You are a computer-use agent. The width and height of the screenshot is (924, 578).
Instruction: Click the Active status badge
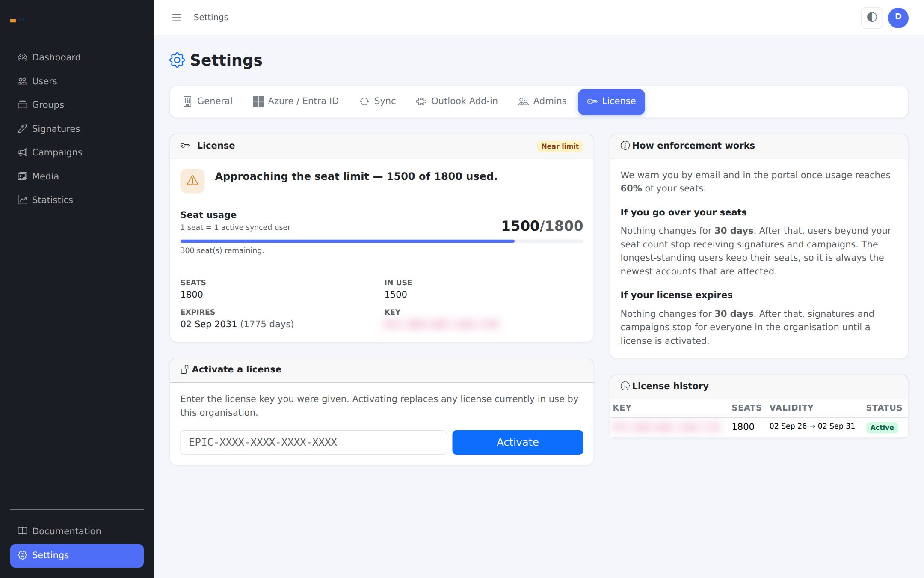click(882, 427)
